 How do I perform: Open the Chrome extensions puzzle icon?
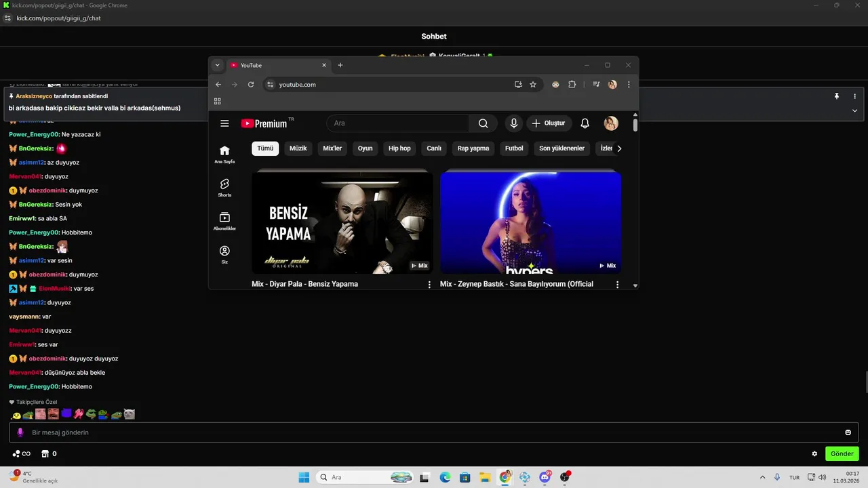pos(572,85)
